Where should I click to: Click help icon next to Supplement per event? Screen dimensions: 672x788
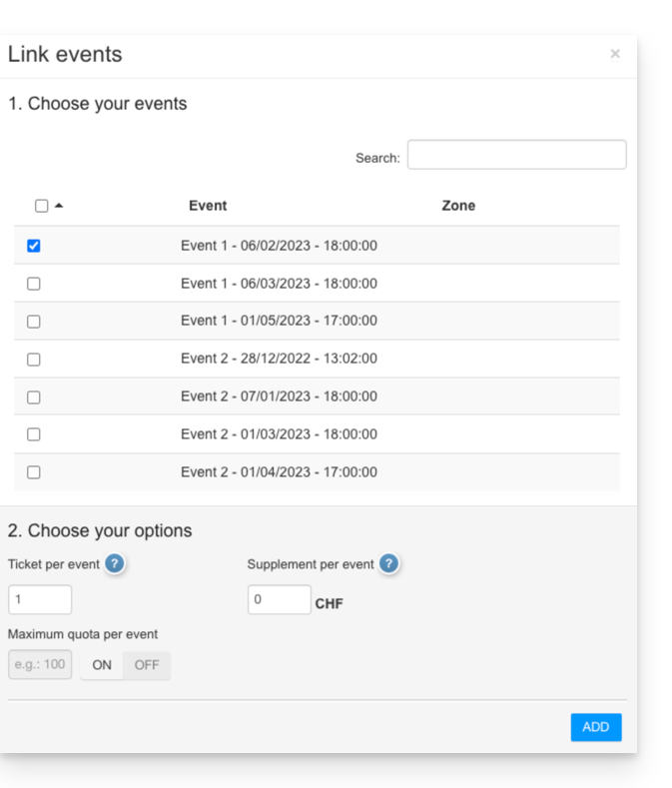coord(389,564)
